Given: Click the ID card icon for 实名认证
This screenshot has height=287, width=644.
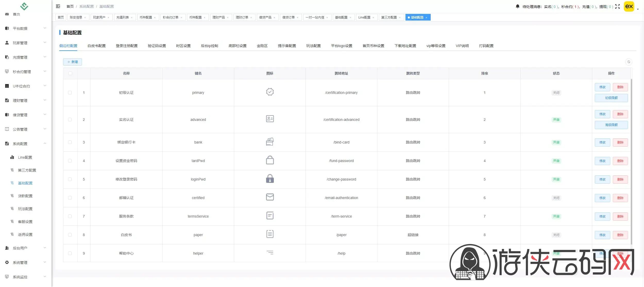Looking at the screenshot, I should pyautogui.click(x=270, y=119).
